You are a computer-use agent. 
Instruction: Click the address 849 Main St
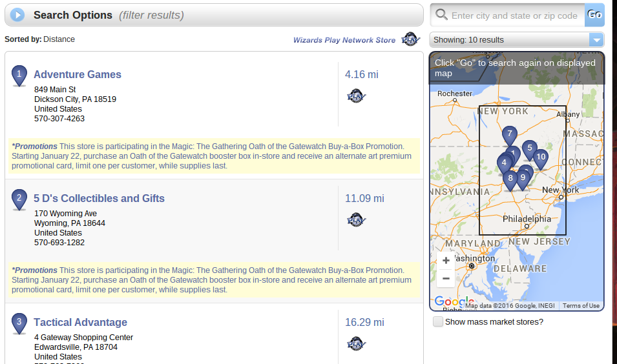pyautogui.click(x=55, y=89)
